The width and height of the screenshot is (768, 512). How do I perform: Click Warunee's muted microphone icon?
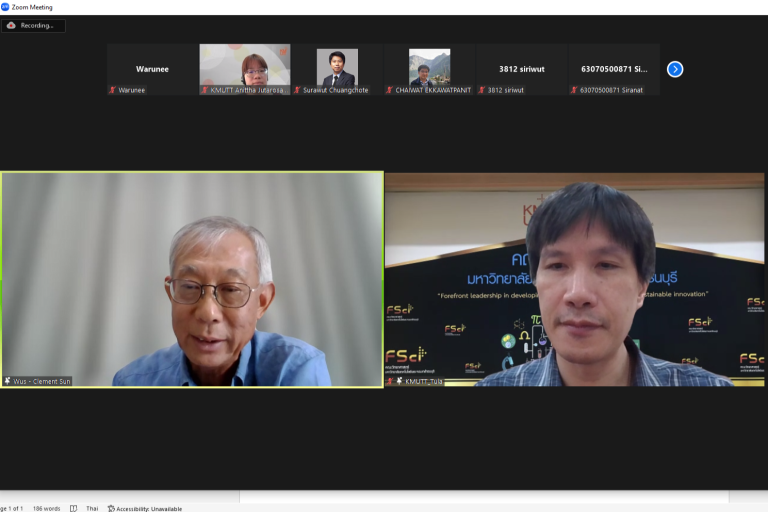[x=112, y=90]
